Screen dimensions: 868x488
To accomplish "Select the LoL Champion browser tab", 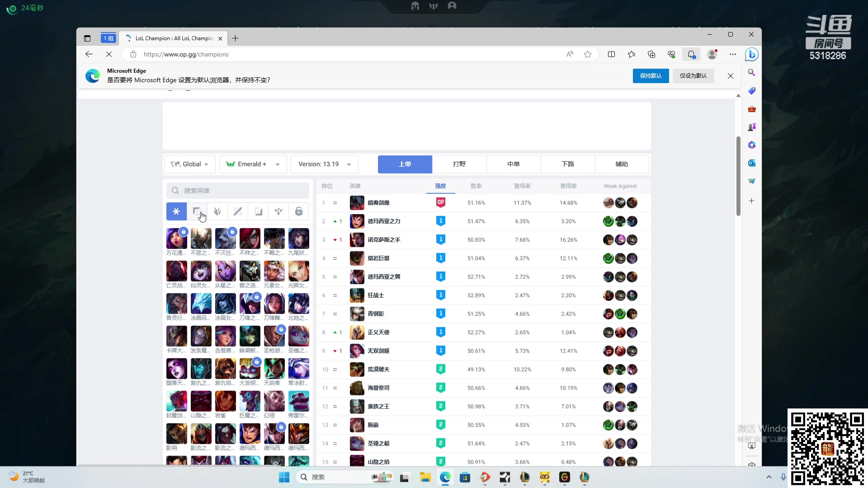I will (x=174, y=38).
